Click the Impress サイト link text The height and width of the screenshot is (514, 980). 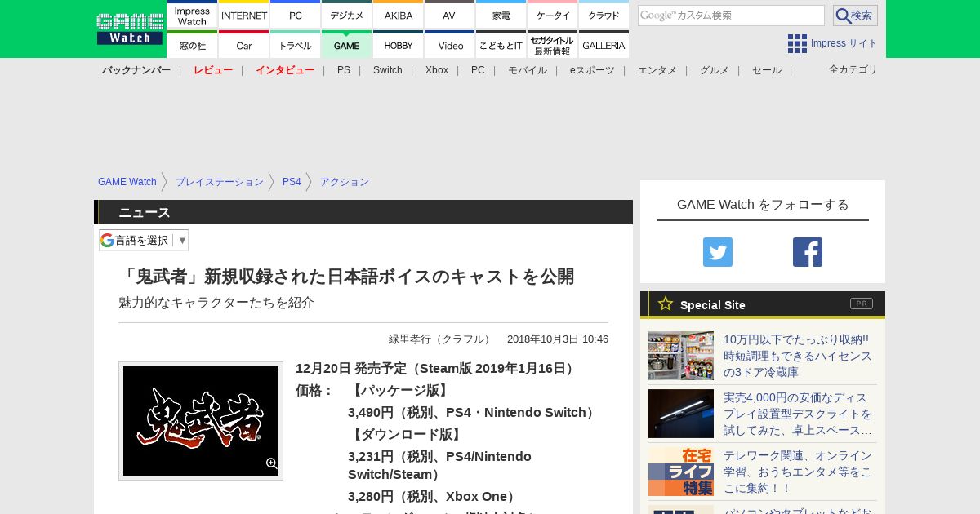click(844, 43)
